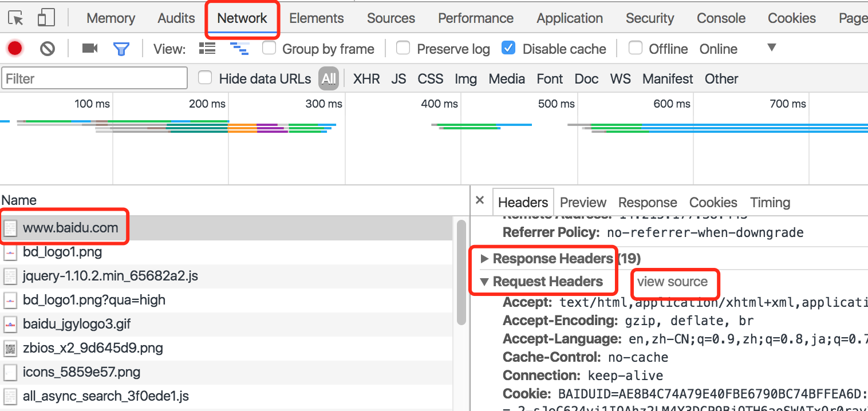Image resolution: width=868 pixels, height=411 pixels.
Task: Click the capture screenshots camera icon
Action: point(89,49)
